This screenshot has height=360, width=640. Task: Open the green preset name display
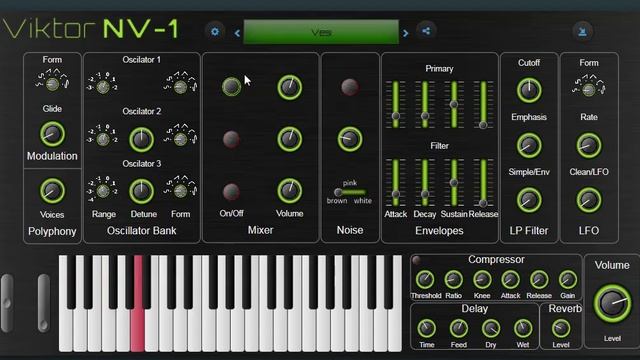321,32
